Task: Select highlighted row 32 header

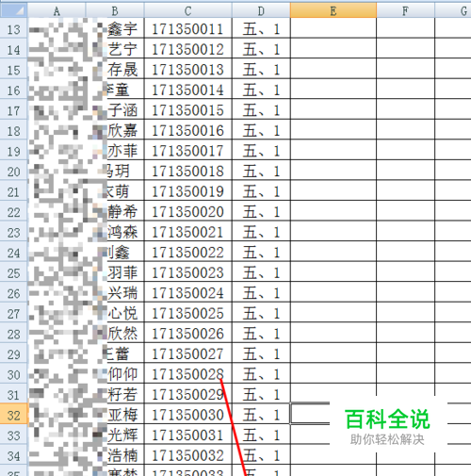Action: (x=13, y=415)
